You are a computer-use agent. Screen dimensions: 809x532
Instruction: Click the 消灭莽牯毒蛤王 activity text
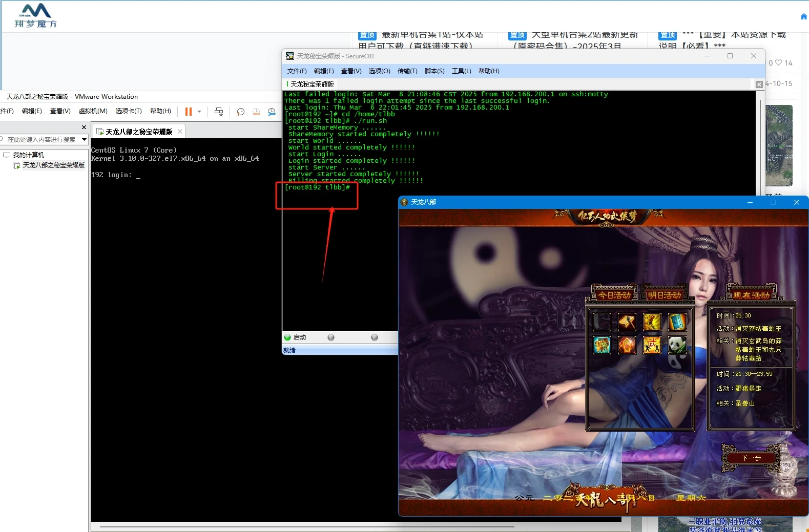(x=758, y=329)
